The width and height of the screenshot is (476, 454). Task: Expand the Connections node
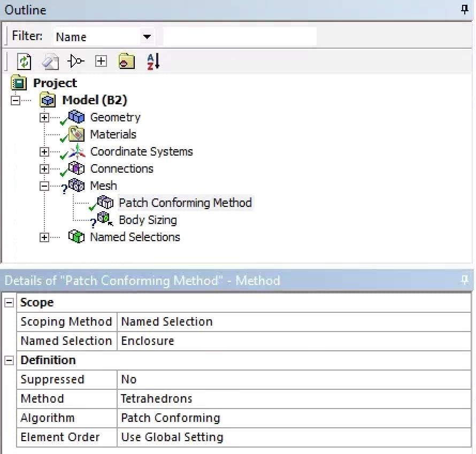point(44,169)
